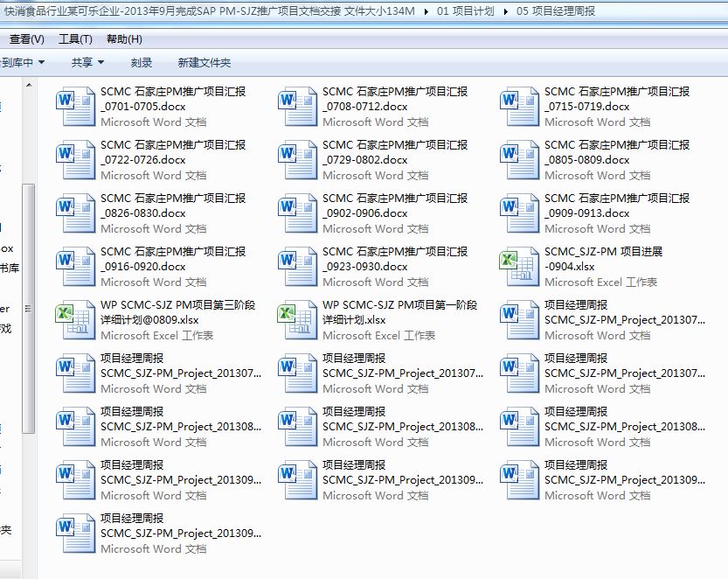Select Excel icon for 项目进展-0904.xlsx
Image resolution: width=728 pixels, height=579 pixels.
pos(518,267)
